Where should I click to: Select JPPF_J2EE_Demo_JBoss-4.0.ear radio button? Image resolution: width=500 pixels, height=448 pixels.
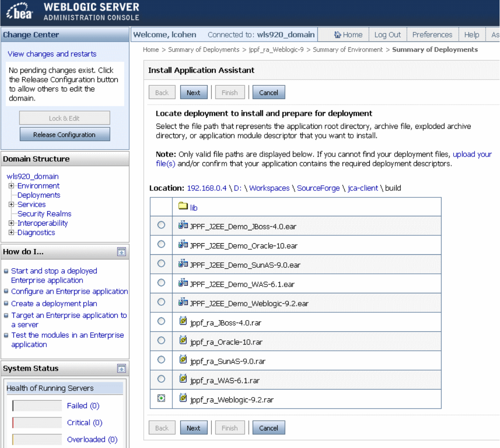pyautogui.click(x=161, y=225)
